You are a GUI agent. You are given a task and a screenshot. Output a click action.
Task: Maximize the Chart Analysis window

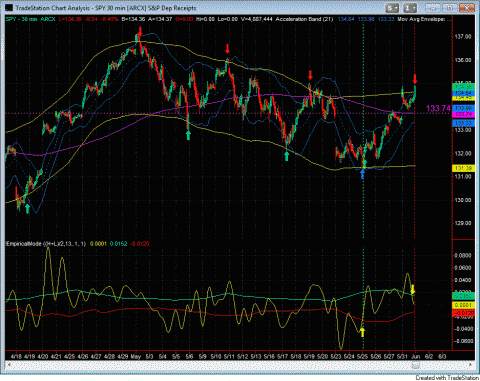449,8
